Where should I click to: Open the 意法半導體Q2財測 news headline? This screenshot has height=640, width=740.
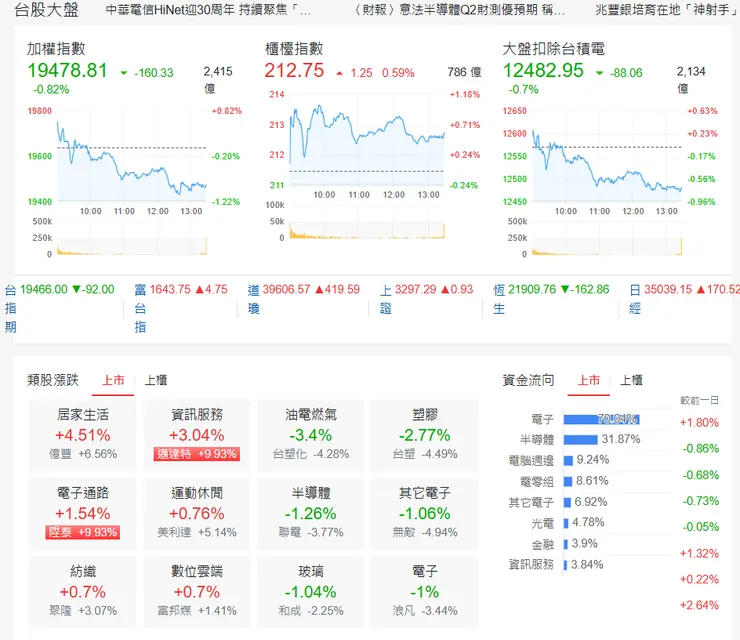[459, 10]
